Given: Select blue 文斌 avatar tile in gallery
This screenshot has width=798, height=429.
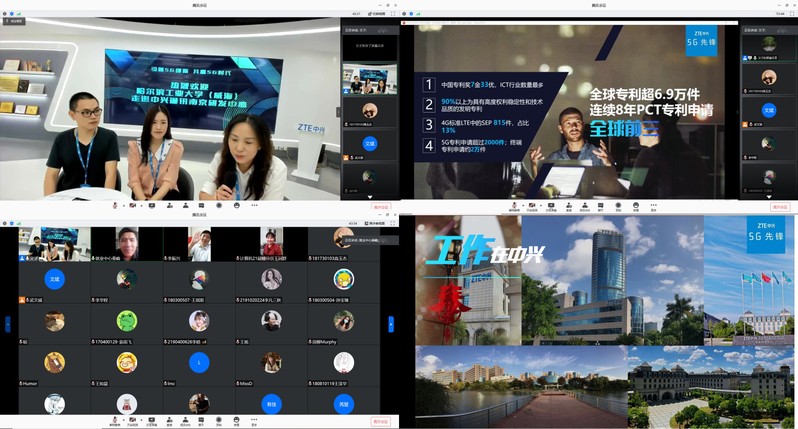Looking at the screenshot, I should point(54,282).
